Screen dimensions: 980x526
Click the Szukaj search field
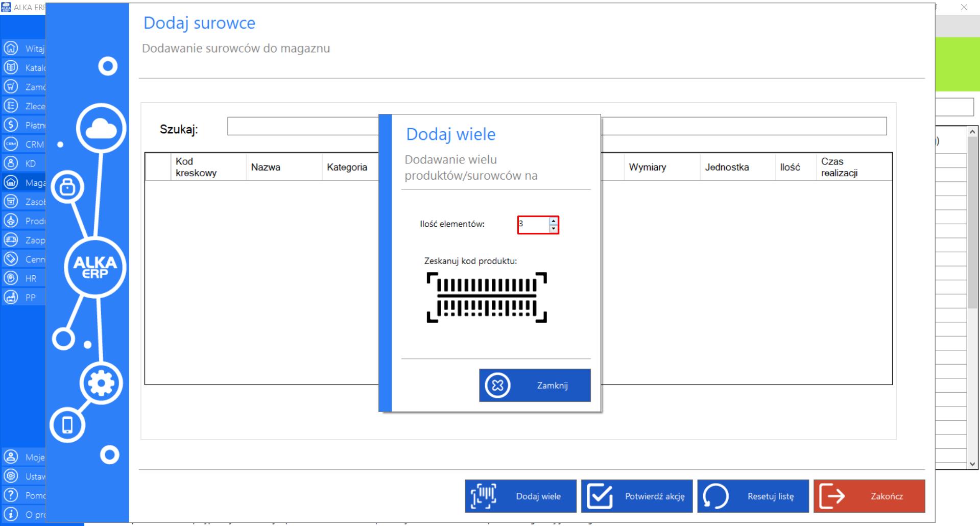coord(557,126)
